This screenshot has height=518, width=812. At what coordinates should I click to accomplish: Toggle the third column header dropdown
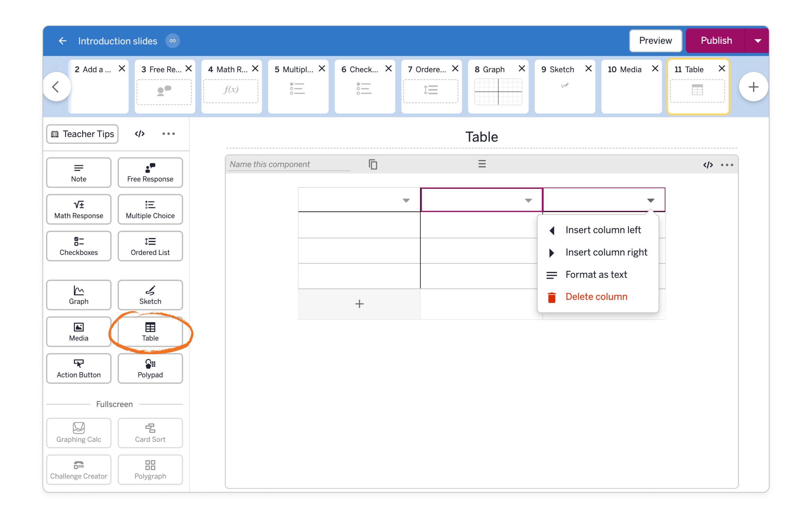point(651,201)
